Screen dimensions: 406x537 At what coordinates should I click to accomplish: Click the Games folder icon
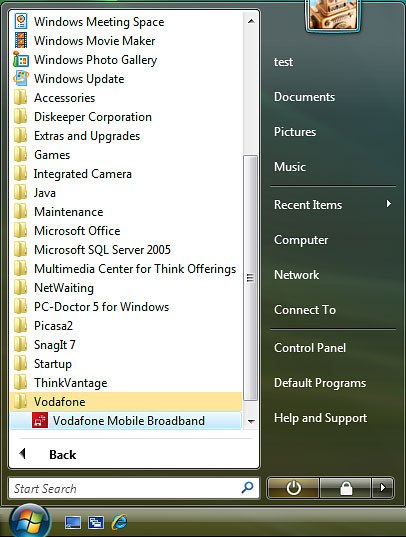click(x=21, y=154)
